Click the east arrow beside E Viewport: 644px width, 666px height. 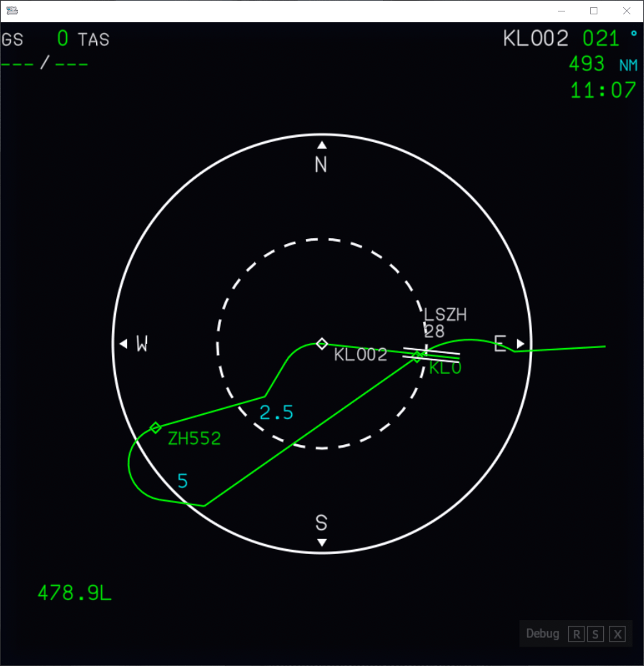(521, 344)
